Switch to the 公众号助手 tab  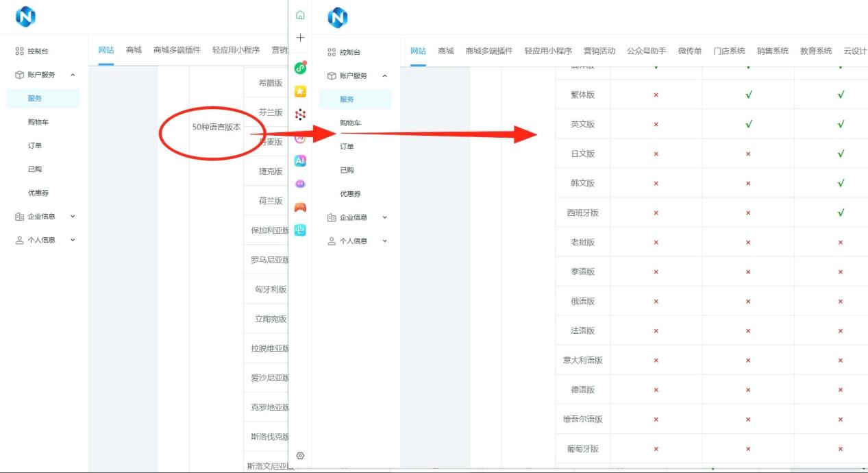(646, 51)
